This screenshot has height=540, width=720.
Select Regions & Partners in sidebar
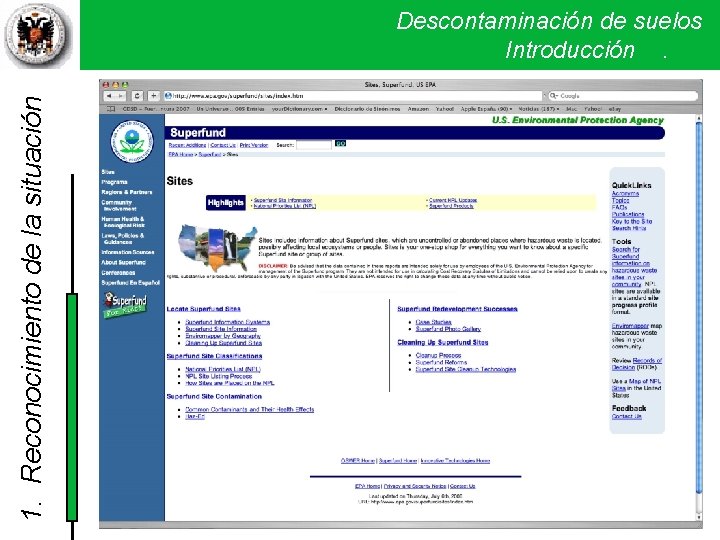[x=127, y=192]
